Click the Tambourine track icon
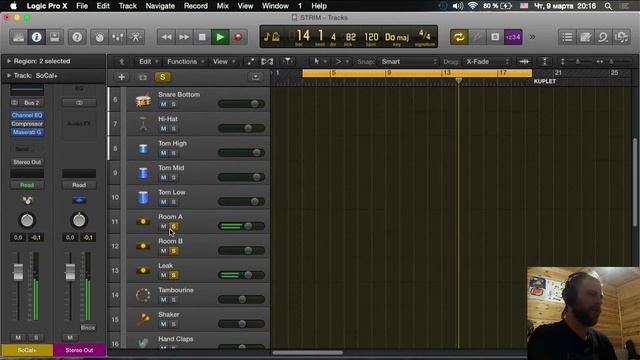The image size is (640, 360). pos(143,295)
